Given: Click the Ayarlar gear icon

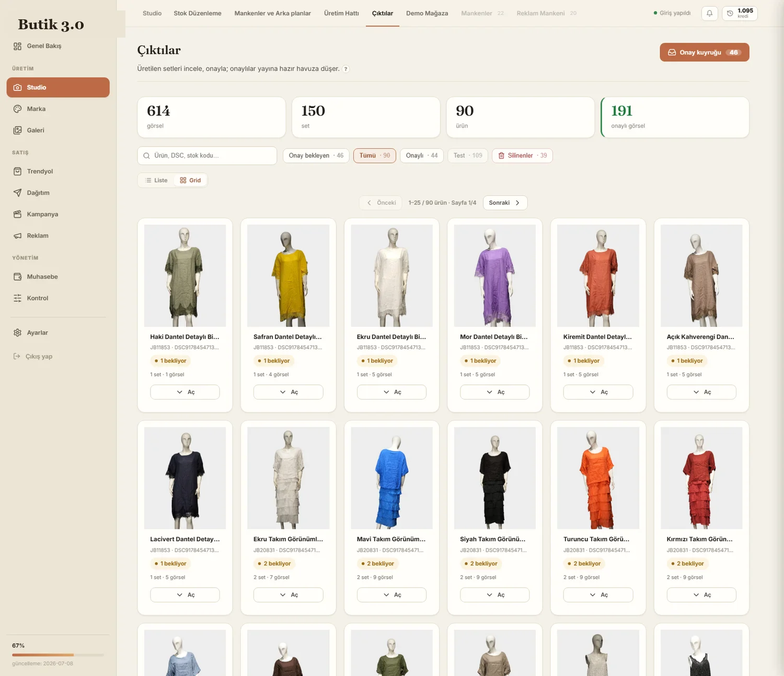Looking at the screenshot, I should point(17,333).
